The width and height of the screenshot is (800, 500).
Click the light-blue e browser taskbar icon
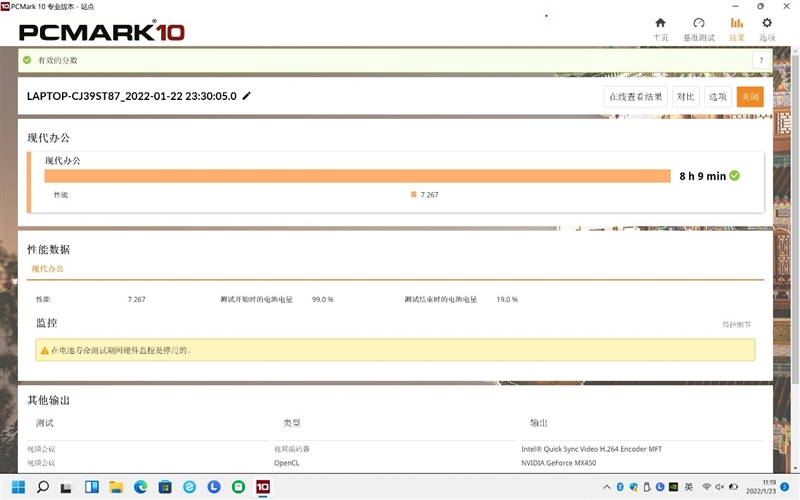pos(189,487)
